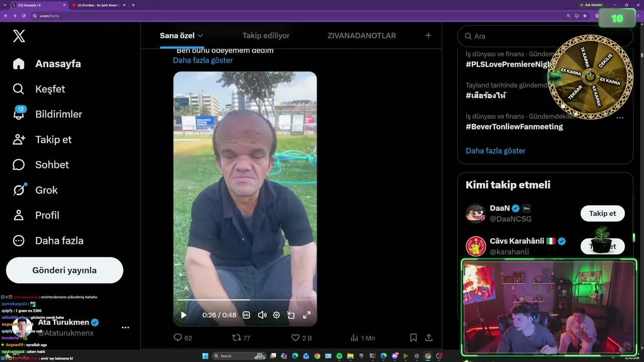
Task: Toggle closed captions on the video
Action: tap(247, 315)
